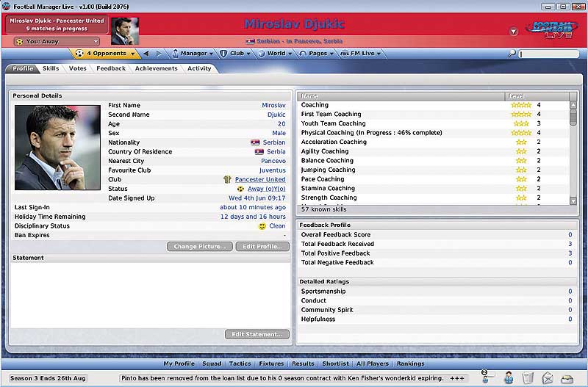Open My Profile in bottom navigation

(x=179, y=364)
